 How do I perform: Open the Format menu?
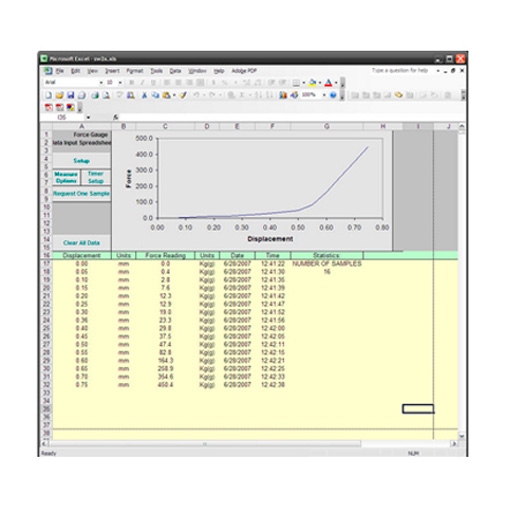[135, 71]
